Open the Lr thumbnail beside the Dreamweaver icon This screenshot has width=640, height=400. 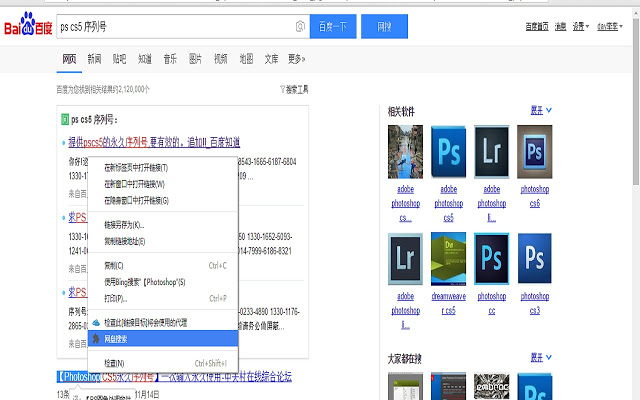405,258
